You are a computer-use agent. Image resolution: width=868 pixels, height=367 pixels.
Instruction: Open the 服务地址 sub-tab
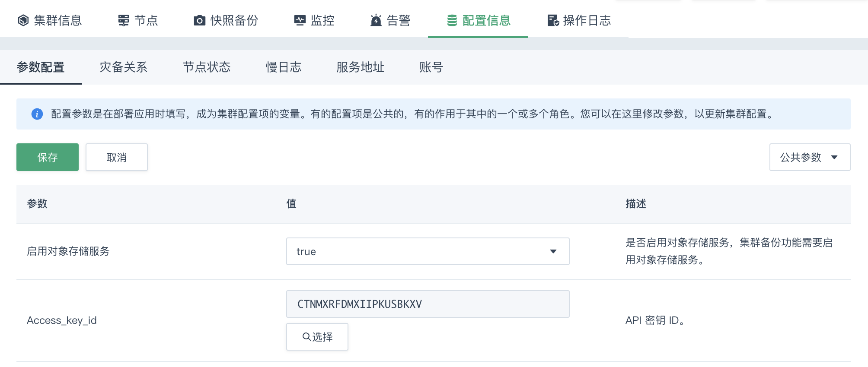361,67
